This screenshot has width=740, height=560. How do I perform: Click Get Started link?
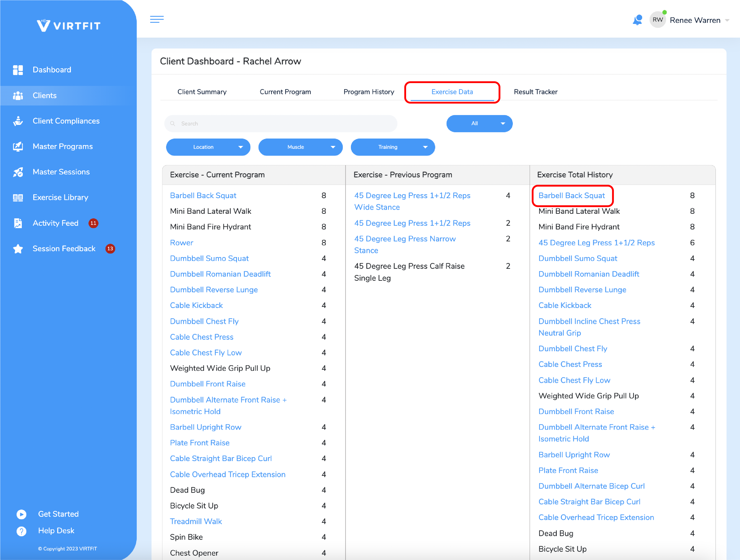(x=58, y=514)
